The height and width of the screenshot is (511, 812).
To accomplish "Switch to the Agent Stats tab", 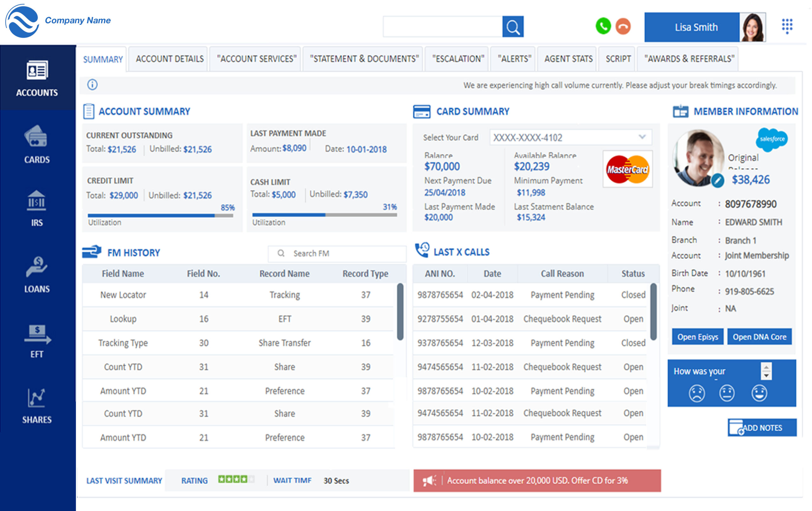I will 568,59.
